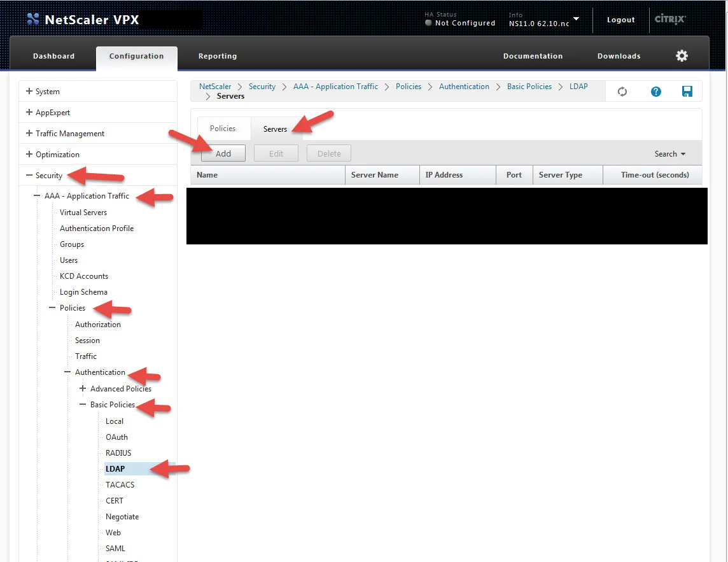Viewport: 728px width, 562px height.
Task: Switch to the Dashboard tab
Action: pos(54,56)
